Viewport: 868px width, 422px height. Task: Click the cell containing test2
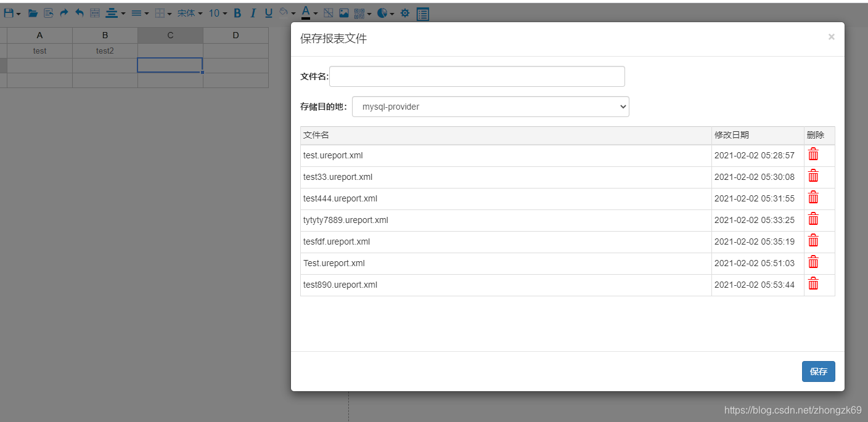[x=105, y=51]
